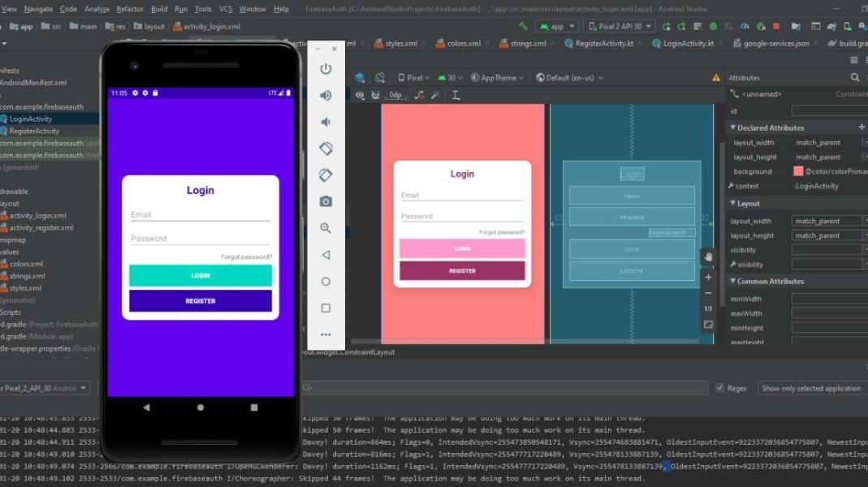Open the Default (en-us) locale dropdown
The height and width of the screenshot is (487, 868).
570,78
